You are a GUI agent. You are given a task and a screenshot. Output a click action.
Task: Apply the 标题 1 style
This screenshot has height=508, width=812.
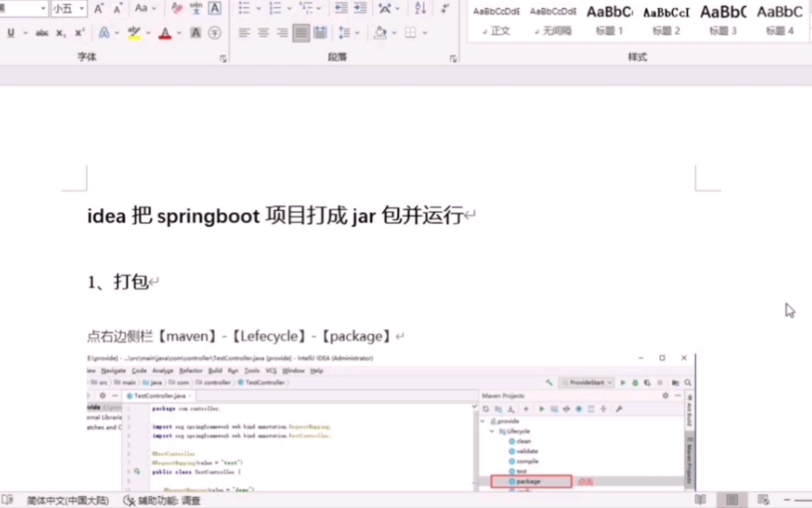pyautogui.click(x=609, y=21)
